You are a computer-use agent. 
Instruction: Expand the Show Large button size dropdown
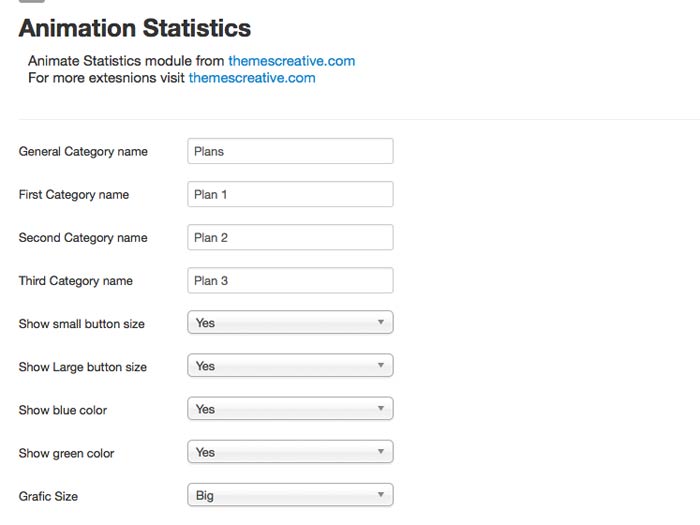290,366
